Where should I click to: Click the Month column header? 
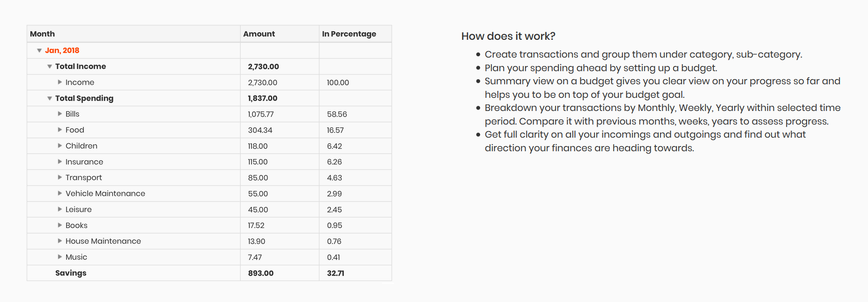[x=134, y=34]
